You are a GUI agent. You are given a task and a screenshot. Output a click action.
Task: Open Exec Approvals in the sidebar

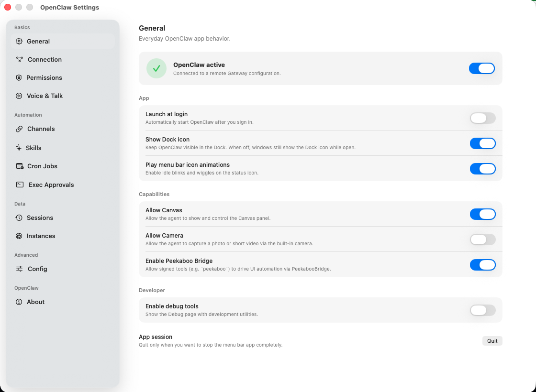pyautogui.click(x=63, y=185)
